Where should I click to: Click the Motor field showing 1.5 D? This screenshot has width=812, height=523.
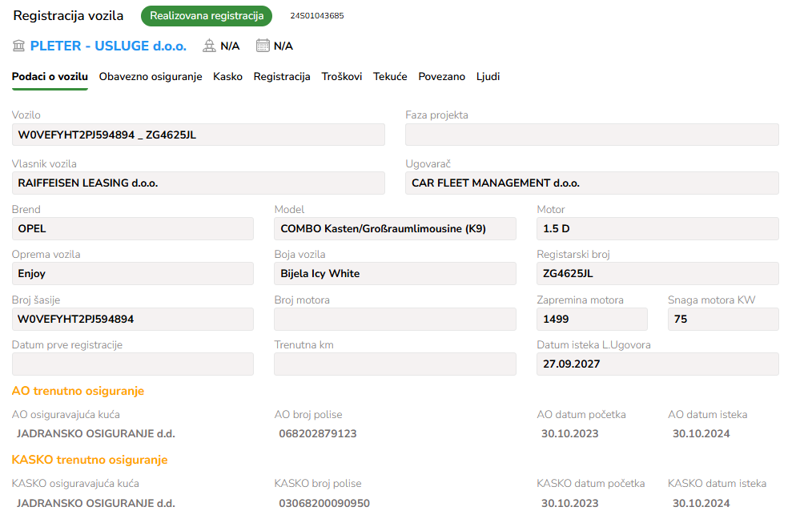click(x=657, y=228)
